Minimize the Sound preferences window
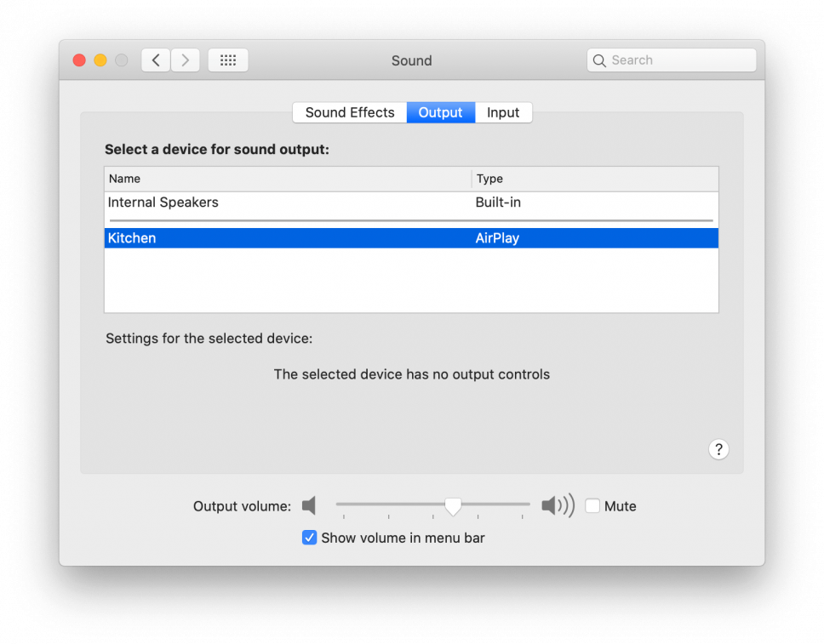824x644 pixels. pyautogui.click(x=100, y=60)
